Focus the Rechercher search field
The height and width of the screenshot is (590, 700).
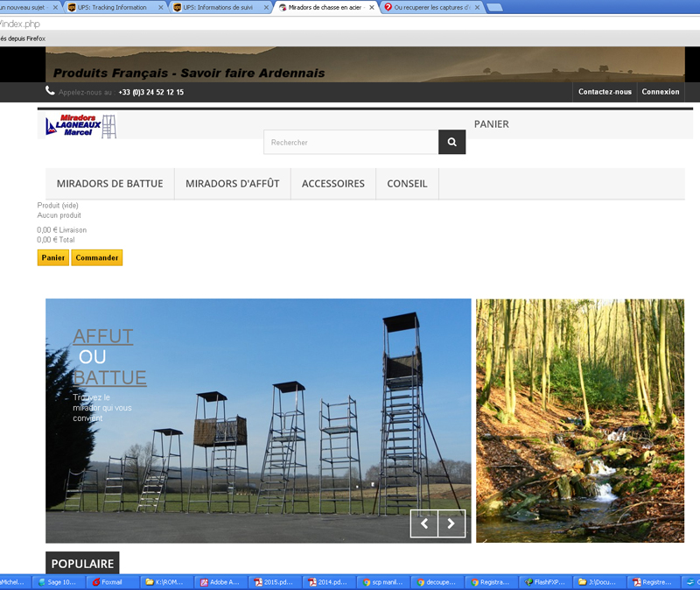351,142
